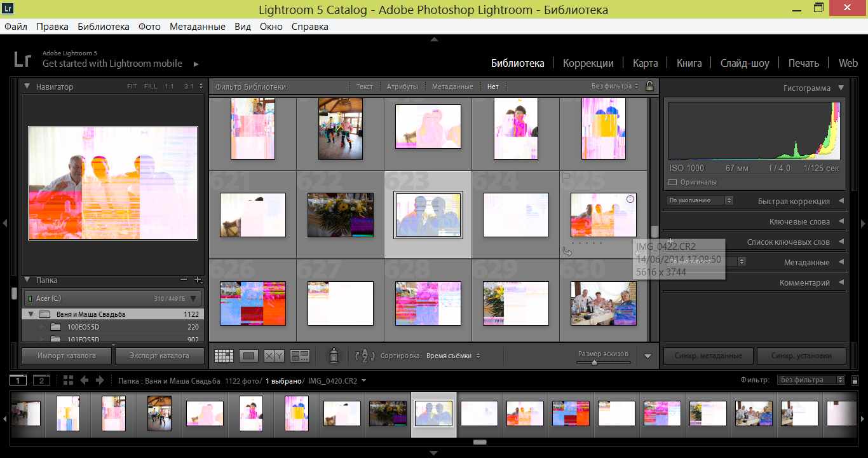Expand the Быстрая коррекция panel
Screen dimensions: 868x458
click(x=841, y=201)
